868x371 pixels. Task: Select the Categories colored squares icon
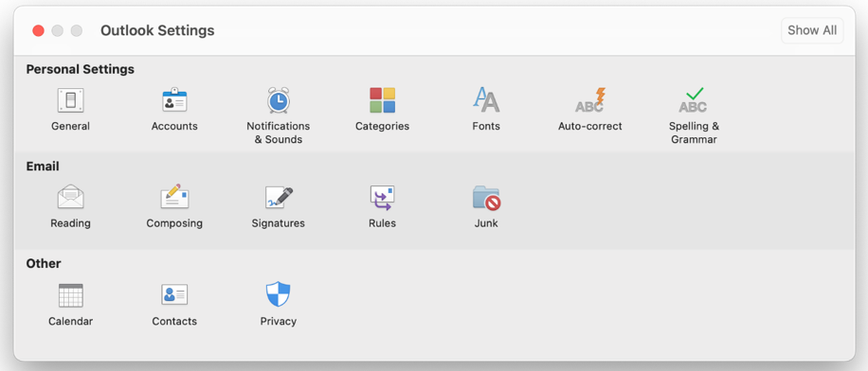[382, 100]
